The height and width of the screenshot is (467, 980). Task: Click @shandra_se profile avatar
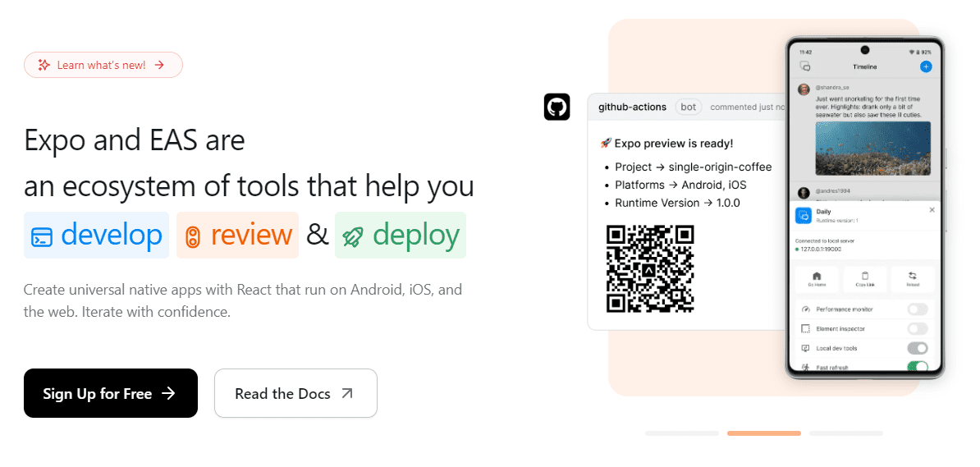click(804, 89)
